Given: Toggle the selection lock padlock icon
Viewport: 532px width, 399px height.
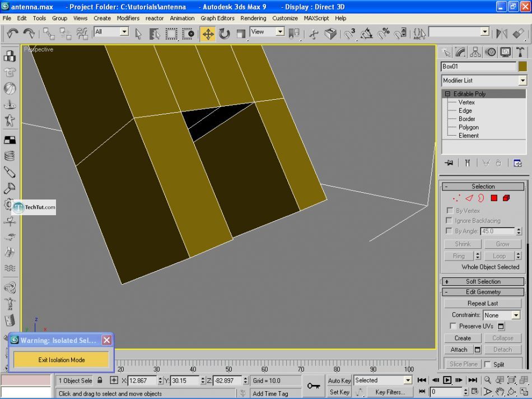Looking at the screenshot, I should pos(100,381).
